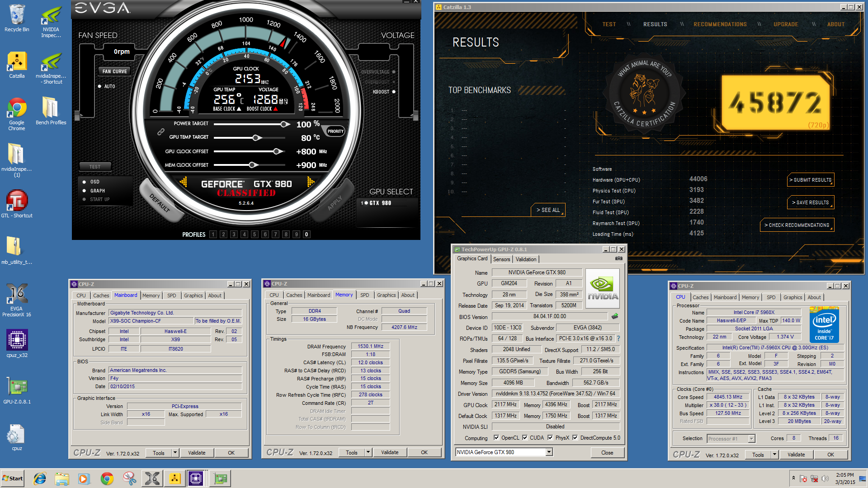Click the taskbar clock showing 2:05 PM

[x=845, y=479]
